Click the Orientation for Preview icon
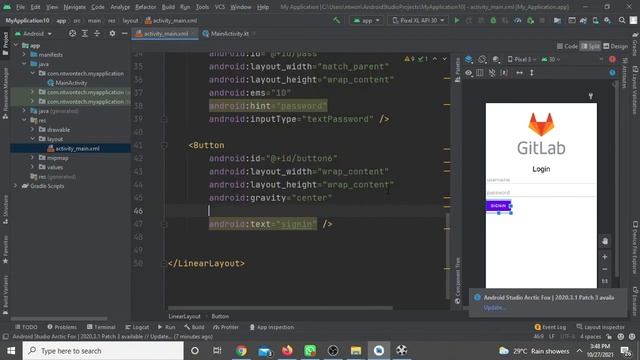Image resolution: width=640 pixels, height=360 pixels. click(x=482, y=60)
